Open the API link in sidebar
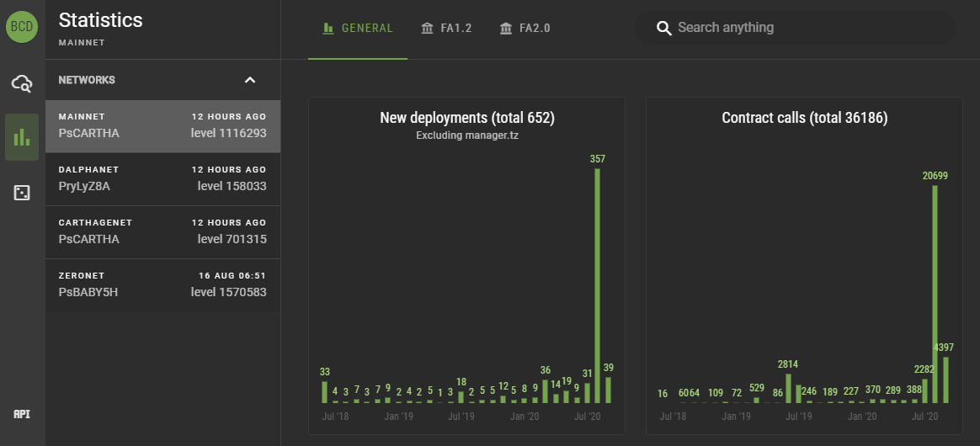Screen dimensions: 980x446 22,414
